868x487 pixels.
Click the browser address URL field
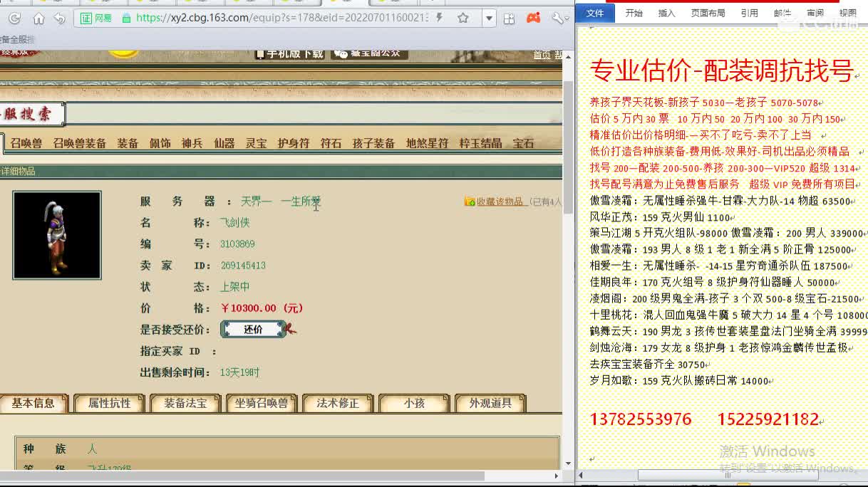281,18
